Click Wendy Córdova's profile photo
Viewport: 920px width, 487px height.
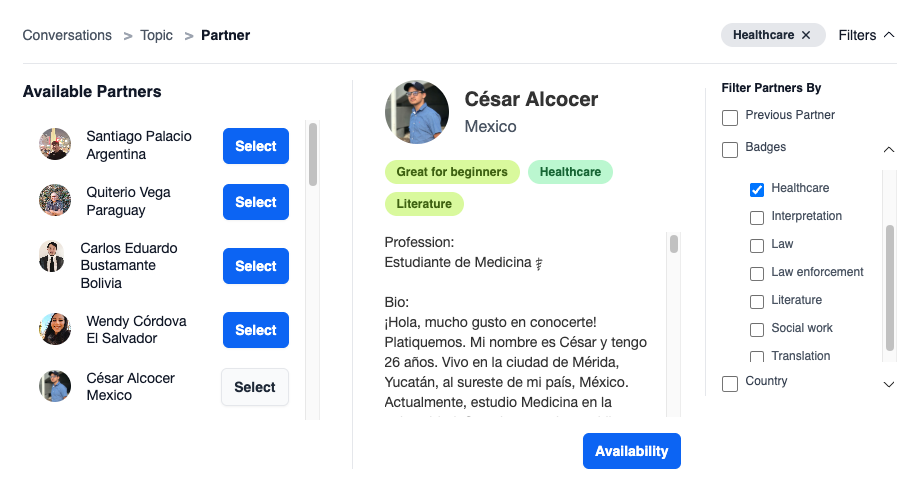[x=55, y=329]
